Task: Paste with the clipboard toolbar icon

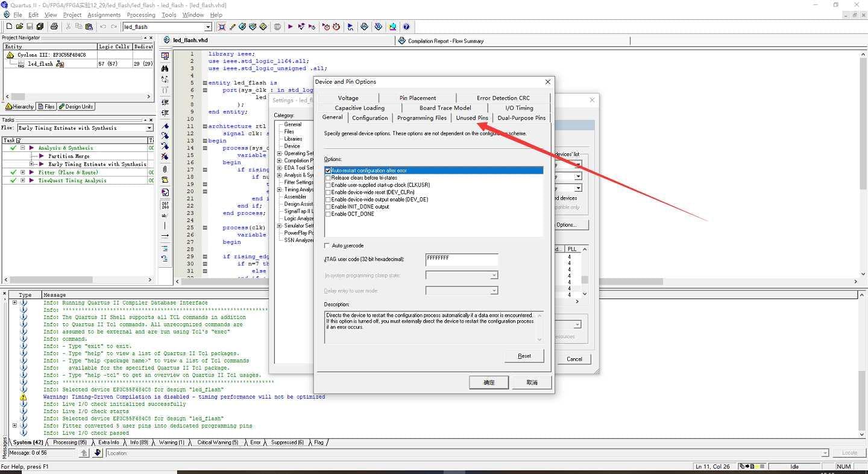Action: (89, 27)
